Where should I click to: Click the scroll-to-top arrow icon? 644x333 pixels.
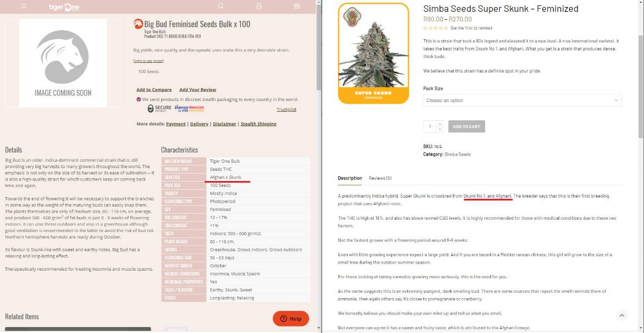622,315
